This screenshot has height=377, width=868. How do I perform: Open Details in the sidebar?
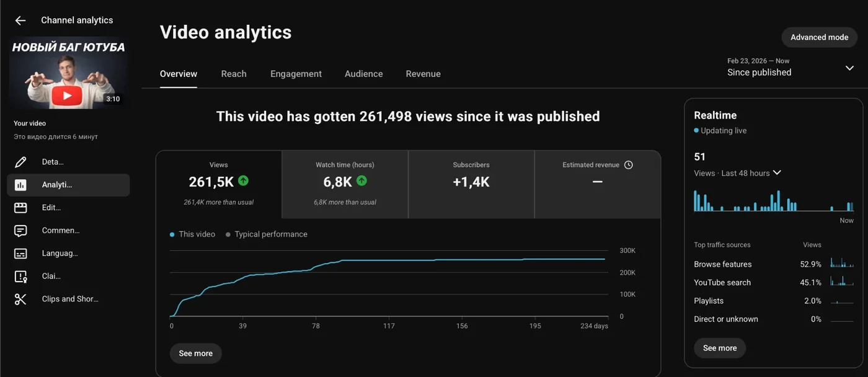coord(68,162)
